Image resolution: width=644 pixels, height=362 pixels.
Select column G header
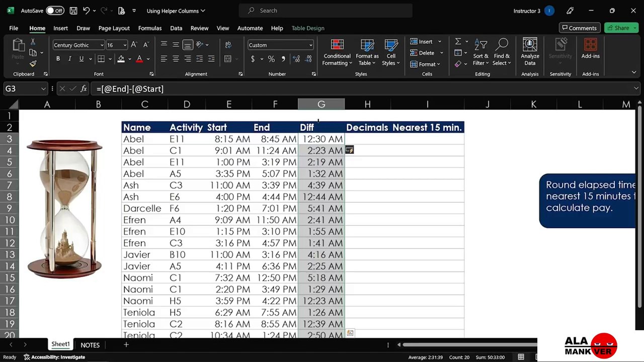coord(321,104)
